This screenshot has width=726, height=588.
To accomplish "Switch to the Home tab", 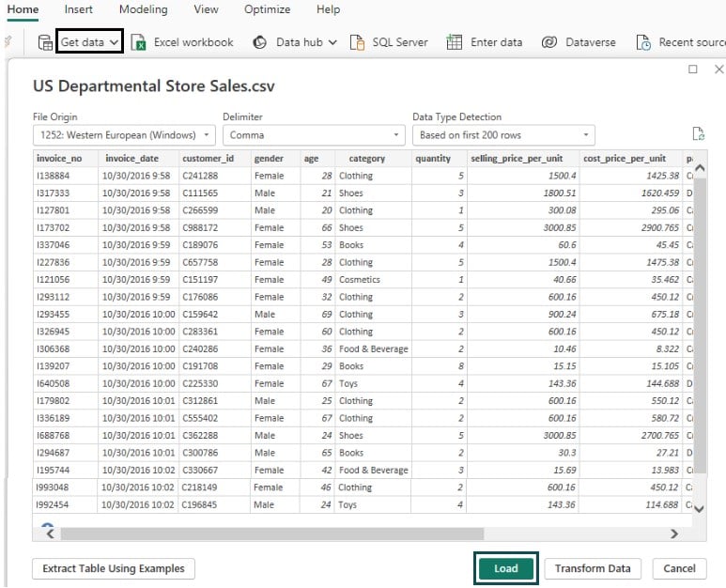I will (x=23, y=9).
